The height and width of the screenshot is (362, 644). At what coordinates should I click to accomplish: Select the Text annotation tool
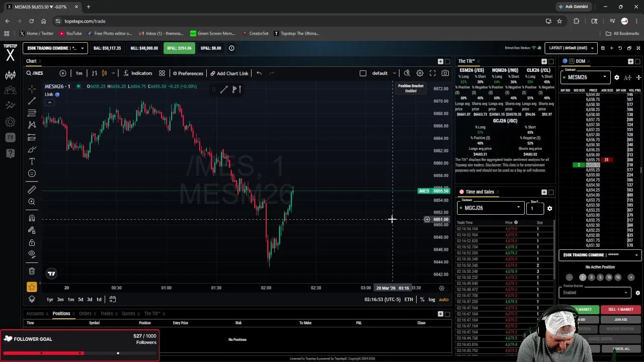click(x=32, y=161)
